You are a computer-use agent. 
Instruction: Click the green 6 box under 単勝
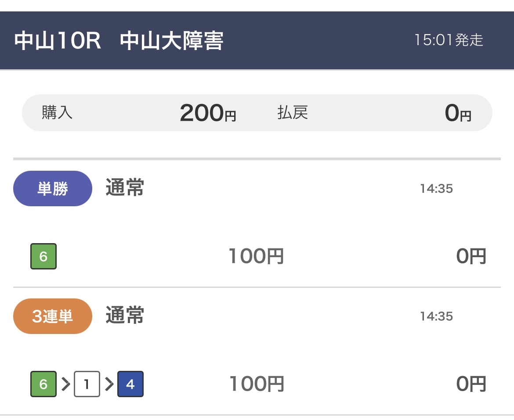(43, 256)
